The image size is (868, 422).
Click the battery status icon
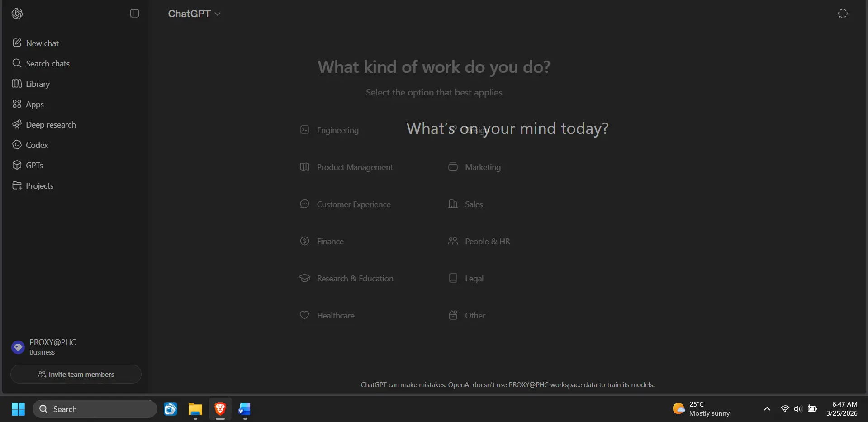click(812, 409)
